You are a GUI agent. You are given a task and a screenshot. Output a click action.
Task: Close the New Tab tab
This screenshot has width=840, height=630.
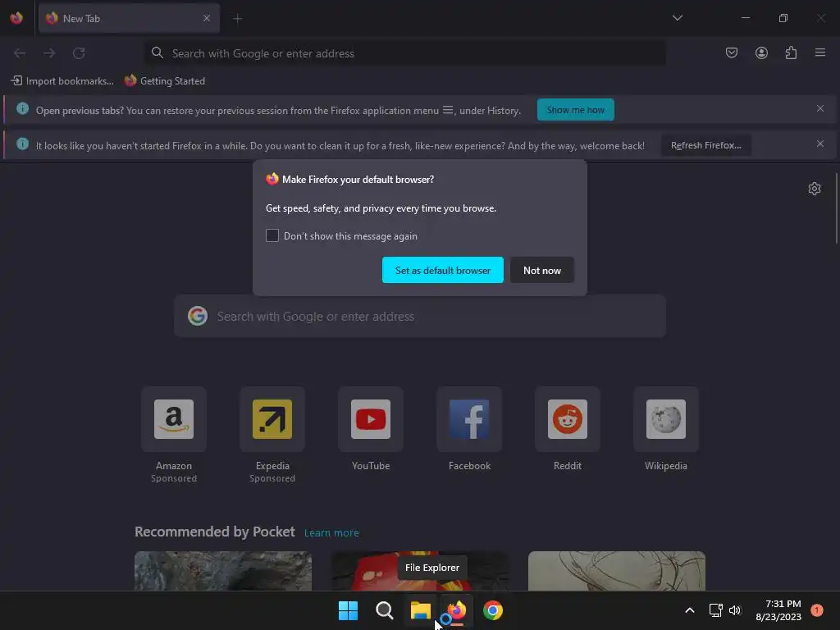point(206,18)
